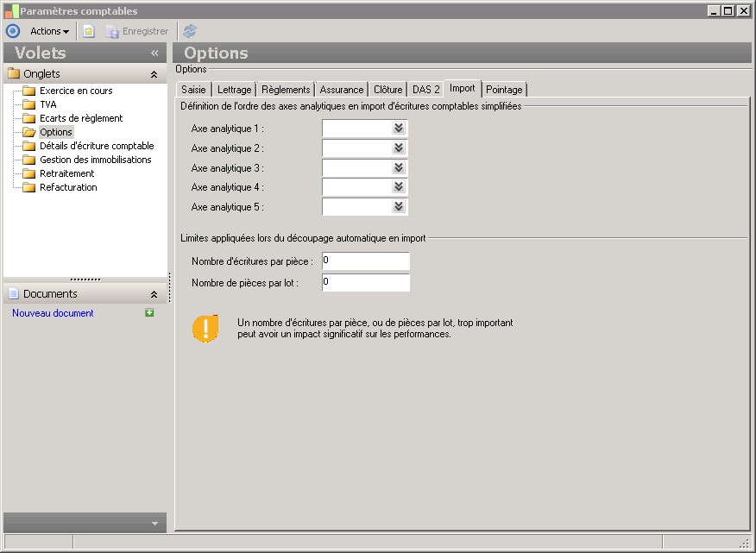Screen dimensions: 756x553
Task: Click the bottom arrow of the Volets panel
Action: 154,524
